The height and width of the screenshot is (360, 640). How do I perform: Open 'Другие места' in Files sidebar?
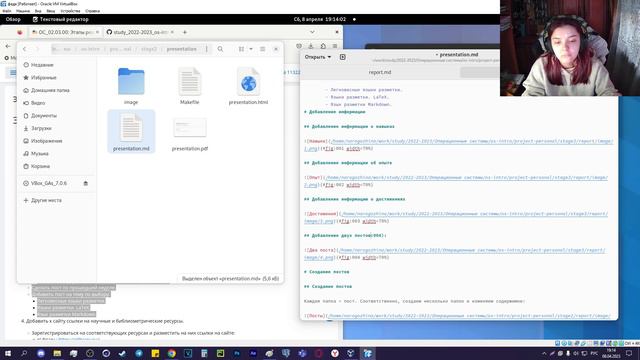tap(46, 200)
